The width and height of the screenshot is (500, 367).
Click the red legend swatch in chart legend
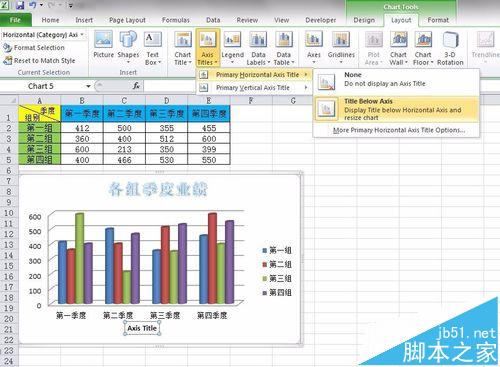(x=265, y=264)
